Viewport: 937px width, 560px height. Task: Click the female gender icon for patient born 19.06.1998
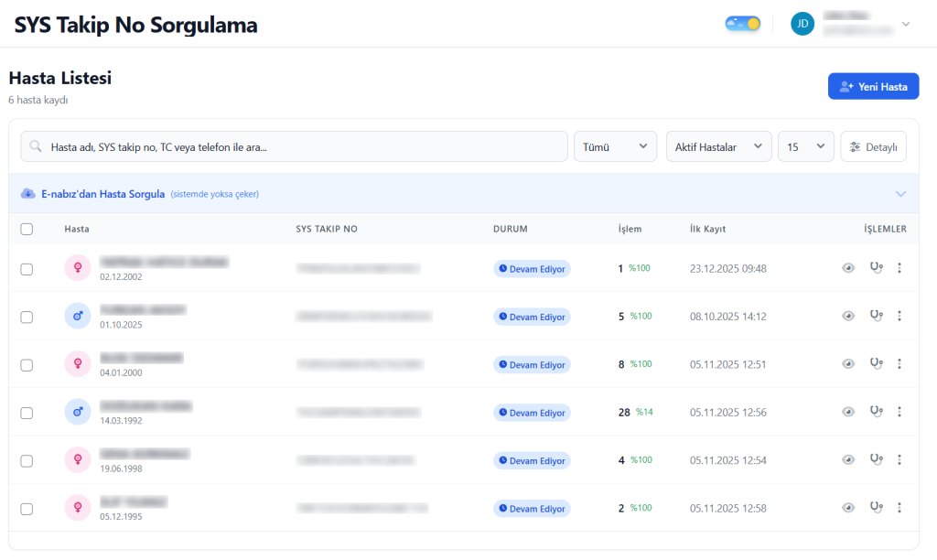click(x=78, y=460)
